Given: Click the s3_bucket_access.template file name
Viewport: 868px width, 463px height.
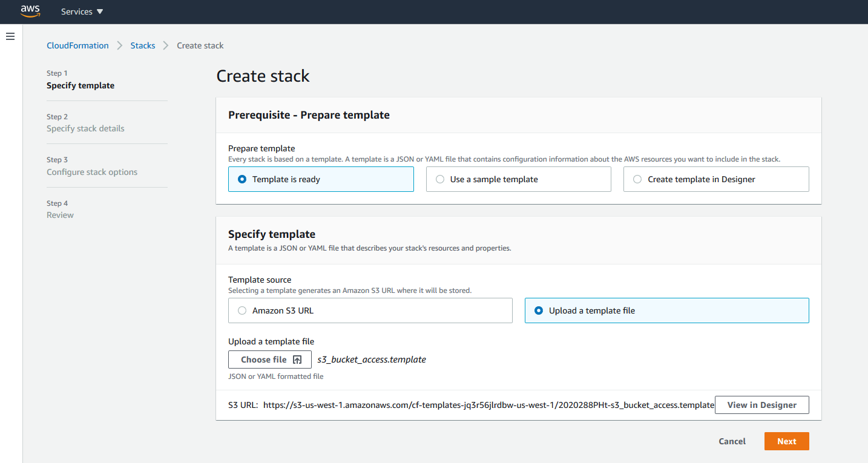Looking at the screenshot, I should 372,360.
